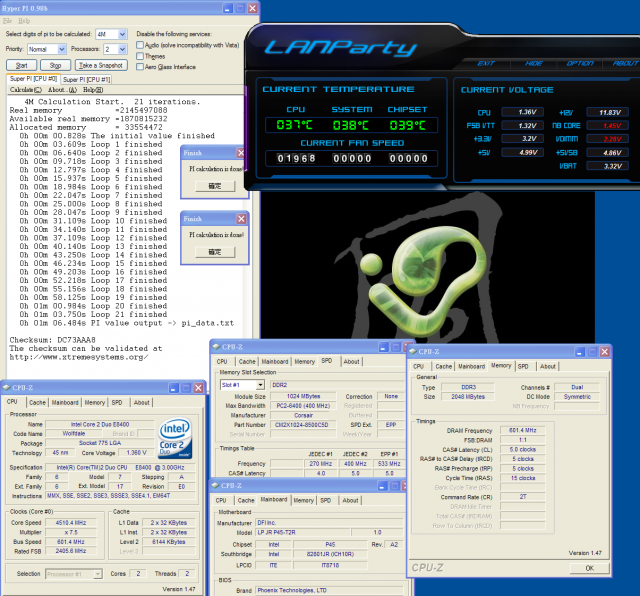Close the lower Finish dialog
Image resolution: width=640 pixels, height=596 pixels.
(x=241, y=219)
